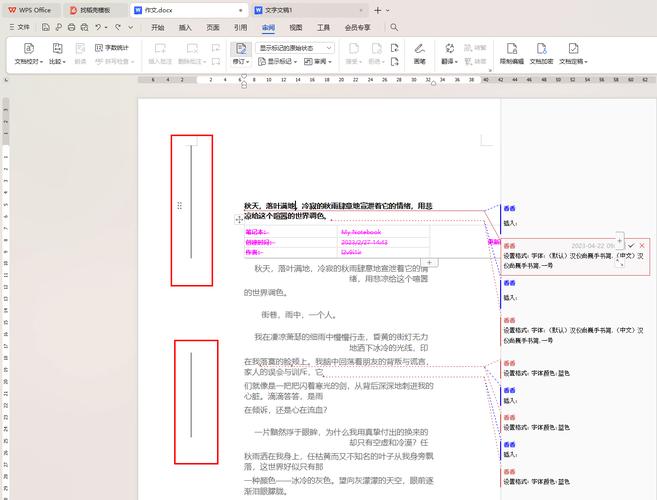Switch to the 页面 ribbon tab
657x500 pixels.
[212, 28]
